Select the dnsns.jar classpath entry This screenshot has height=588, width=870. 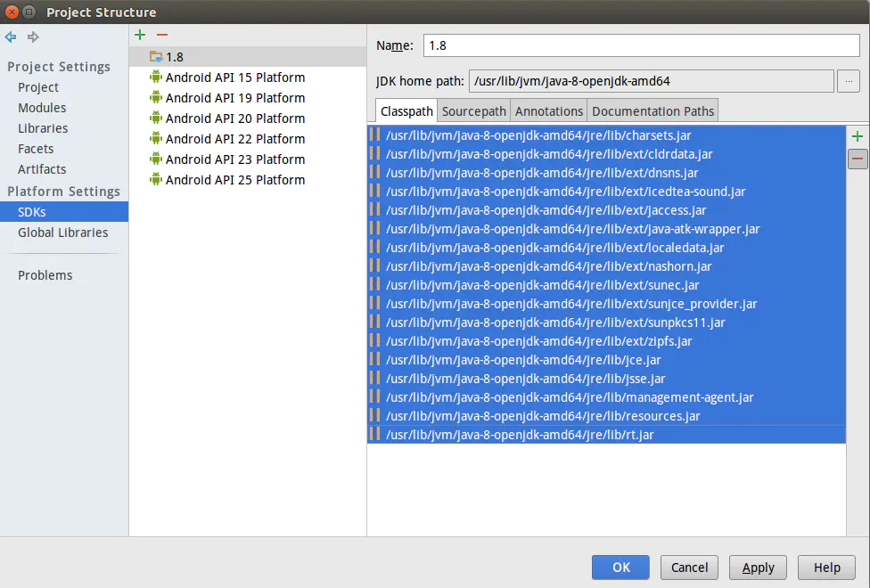[606, 173]
